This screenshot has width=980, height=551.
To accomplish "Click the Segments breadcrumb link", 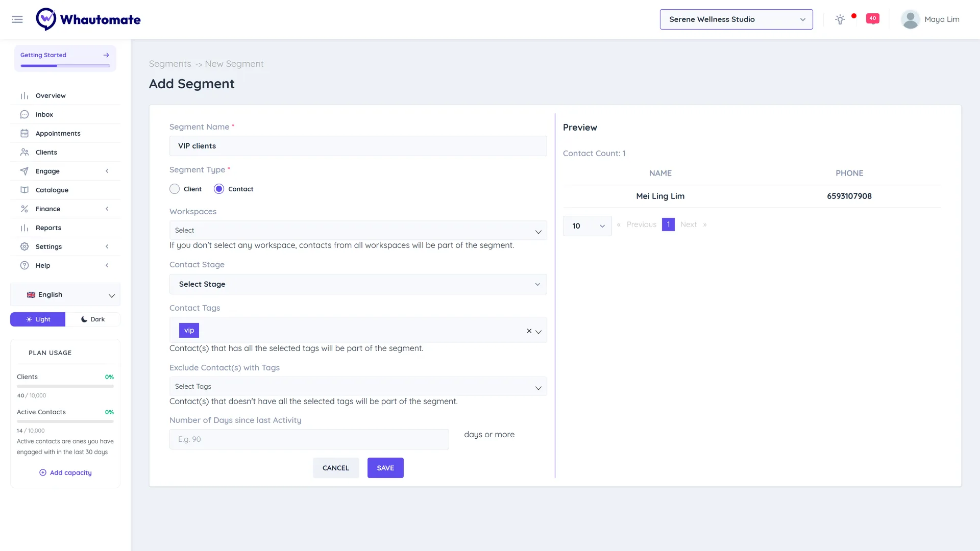I will click(170, 64).
